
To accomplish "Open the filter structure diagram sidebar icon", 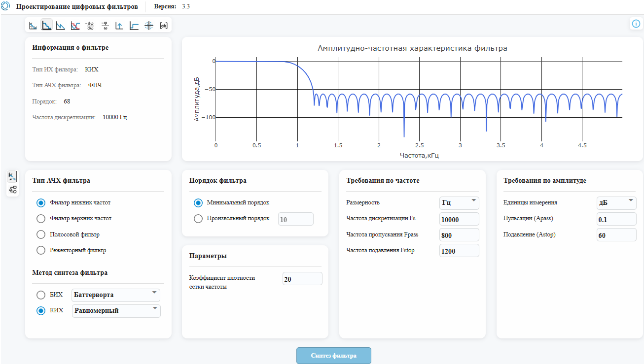I will pyautogui.click(x=13, y=190).
